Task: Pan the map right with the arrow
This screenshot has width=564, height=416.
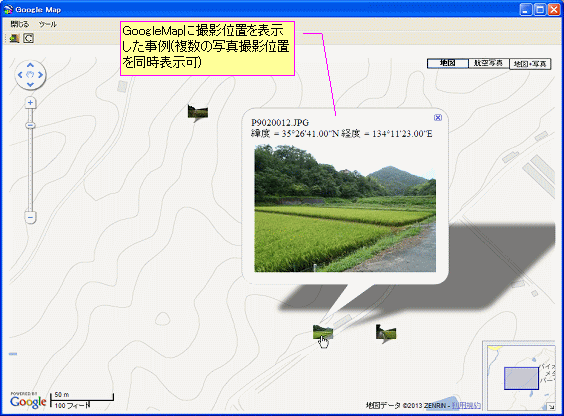Action: (x=40, y=75)
